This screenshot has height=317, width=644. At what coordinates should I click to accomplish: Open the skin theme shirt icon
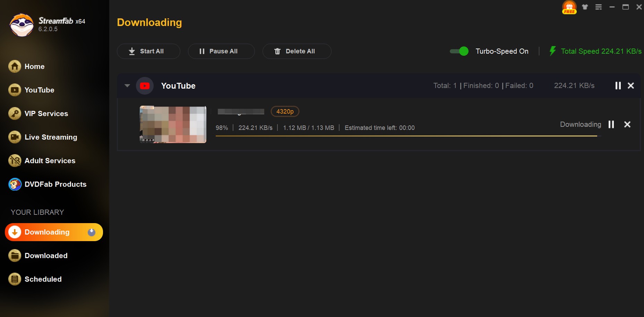tap(585, 7)
